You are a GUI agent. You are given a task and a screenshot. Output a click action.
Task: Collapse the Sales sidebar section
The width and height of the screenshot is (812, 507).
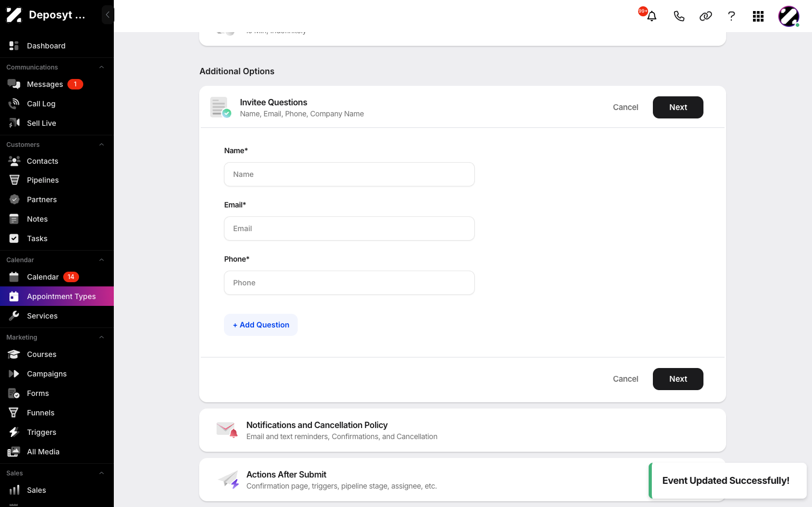(102, 473)
